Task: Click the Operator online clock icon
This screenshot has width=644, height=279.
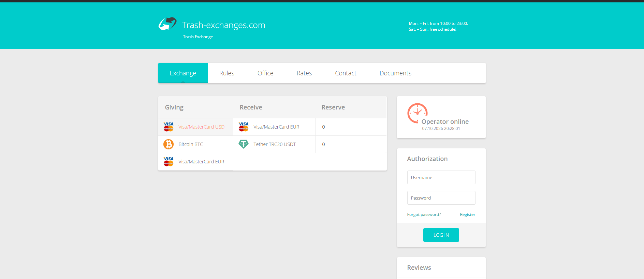Action: coord(418,113)
